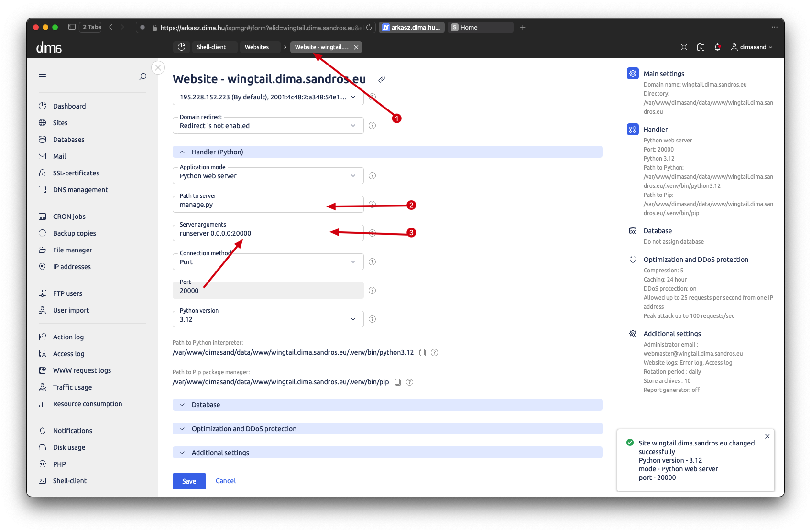The image size is (811, 532).
Task: Toggle the light/dark theme sun icon
Action: 684,47
